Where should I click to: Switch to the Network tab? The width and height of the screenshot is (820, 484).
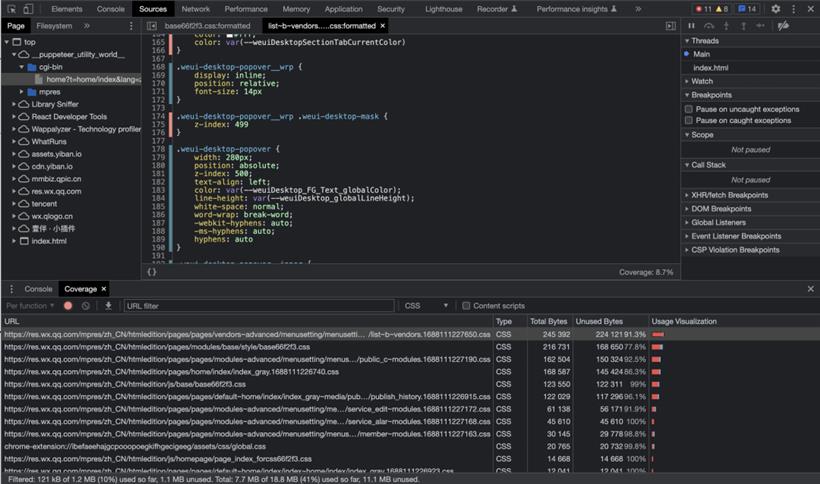[x=196, y=9]
